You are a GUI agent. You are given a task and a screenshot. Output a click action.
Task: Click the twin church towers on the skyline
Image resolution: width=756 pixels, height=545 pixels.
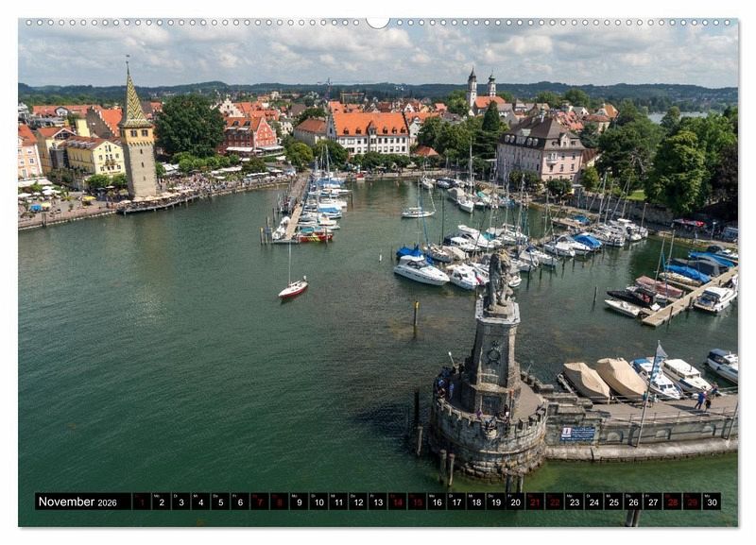[481, 88]
